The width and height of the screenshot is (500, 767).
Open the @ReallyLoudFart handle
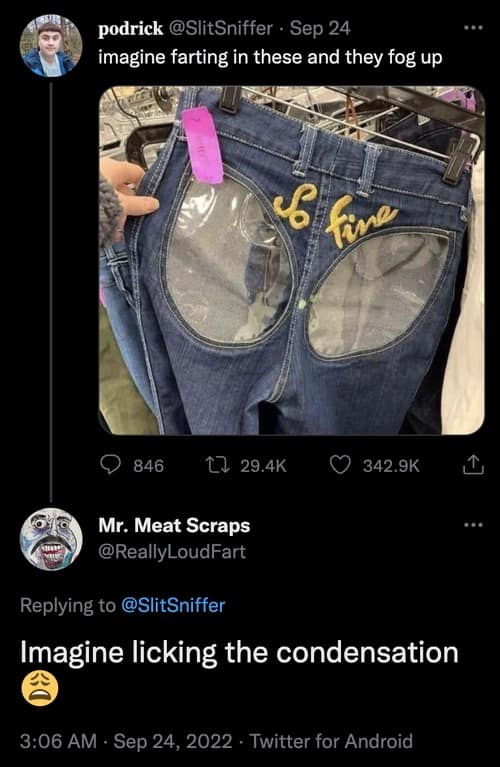coord(172,552)
